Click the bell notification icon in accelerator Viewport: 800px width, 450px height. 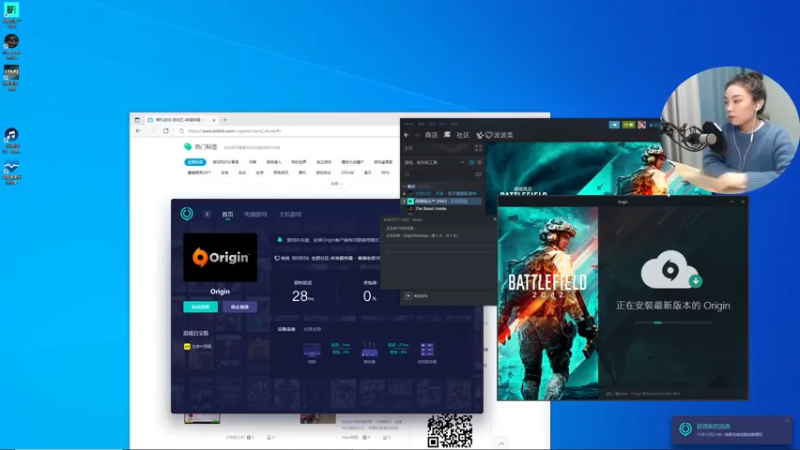point(280,239)
